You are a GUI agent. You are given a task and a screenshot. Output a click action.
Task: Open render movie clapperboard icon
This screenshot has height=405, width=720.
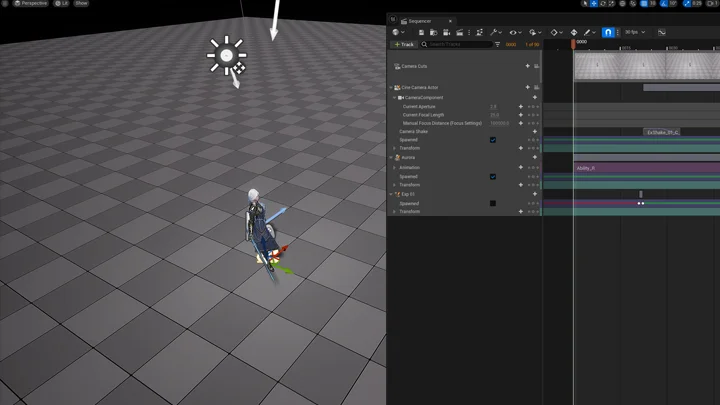pos(460,32)
